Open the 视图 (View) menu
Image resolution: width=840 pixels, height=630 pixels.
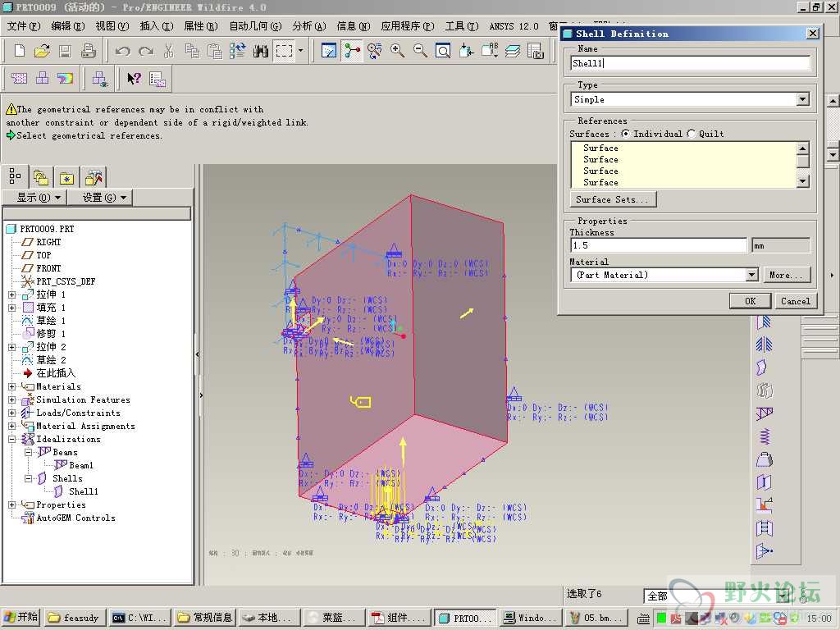click(x=112, y=25)
